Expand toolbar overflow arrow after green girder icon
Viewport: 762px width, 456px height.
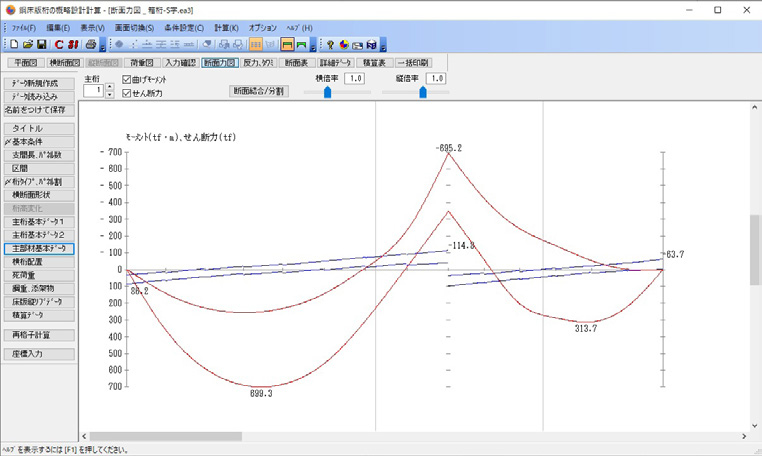click(313, 45)
